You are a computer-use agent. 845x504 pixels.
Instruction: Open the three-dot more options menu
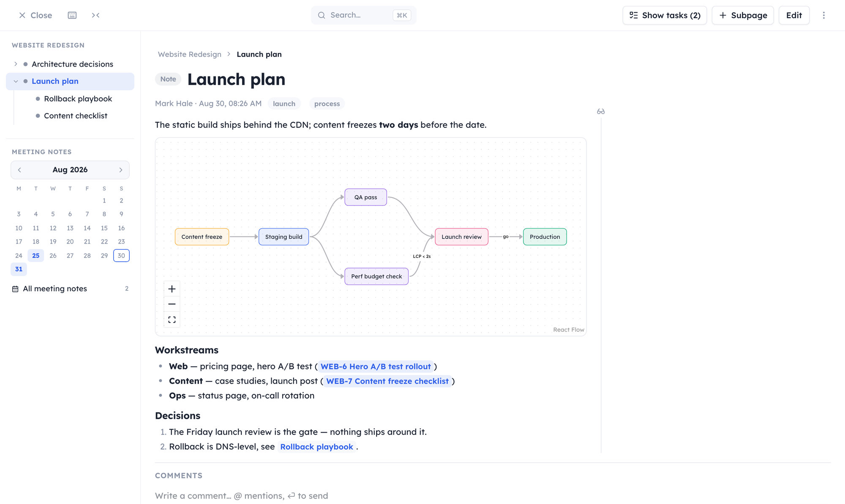point(823,15)
